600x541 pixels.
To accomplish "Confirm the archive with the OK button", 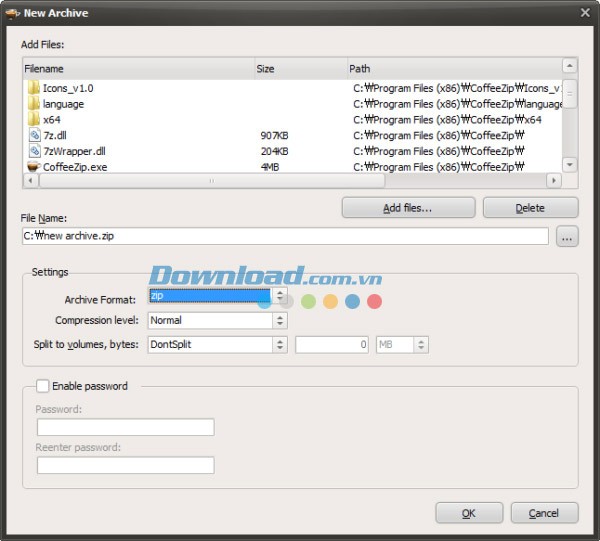I will [x=468, y=513].
